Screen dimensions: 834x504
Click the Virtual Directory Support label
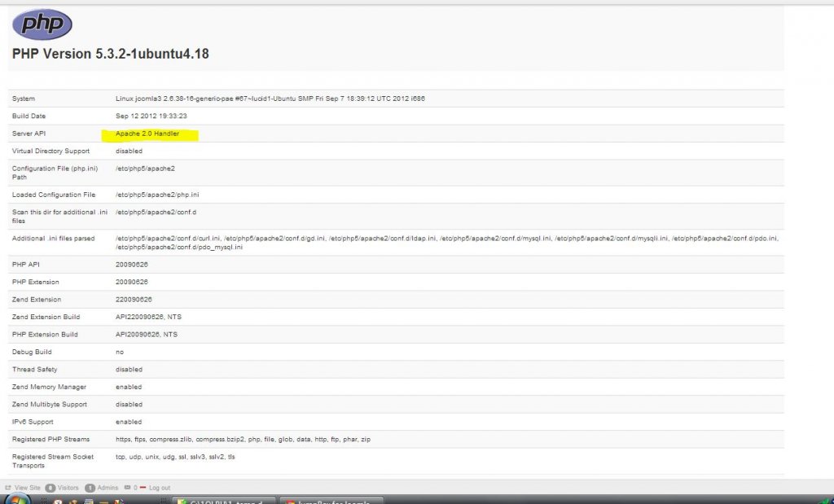(x=50, y=151)
